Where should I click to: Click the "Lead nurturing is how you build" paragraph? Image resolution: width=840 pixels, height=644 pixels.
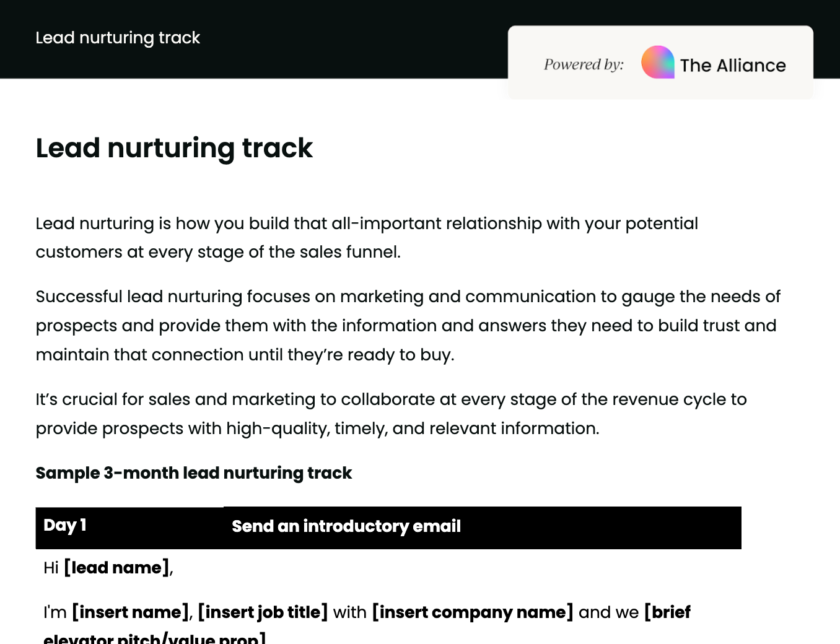(x=366, y=224)
